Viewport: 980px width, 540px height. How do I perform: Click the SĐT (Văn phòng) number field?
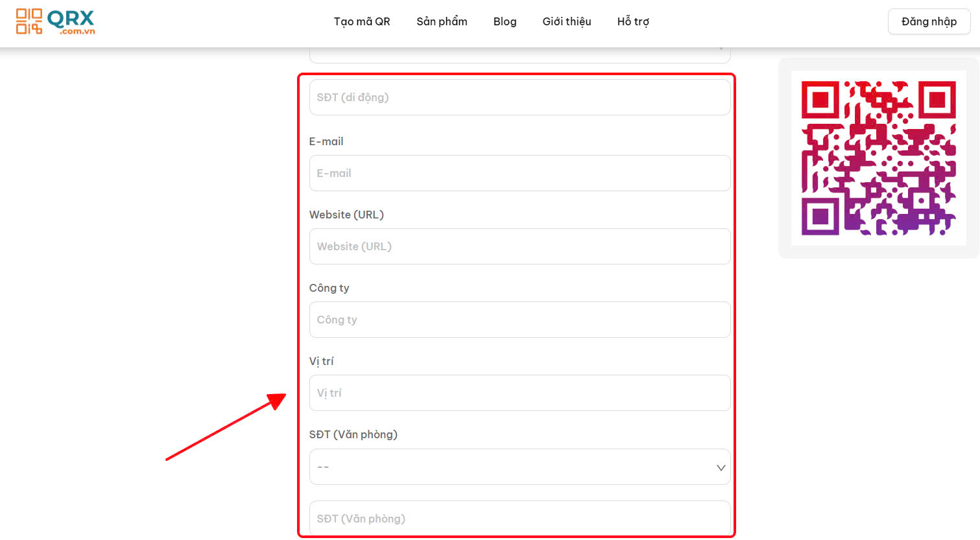[x=520, y=519]
